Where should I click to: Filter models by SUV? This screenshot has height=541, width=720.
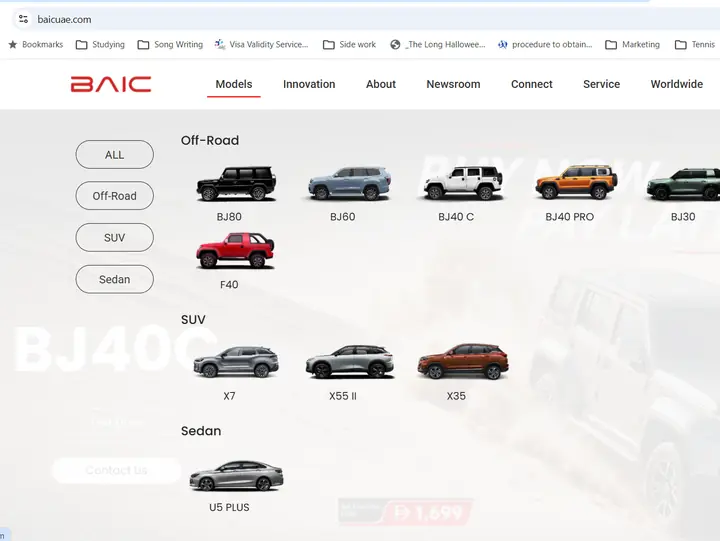114,237
